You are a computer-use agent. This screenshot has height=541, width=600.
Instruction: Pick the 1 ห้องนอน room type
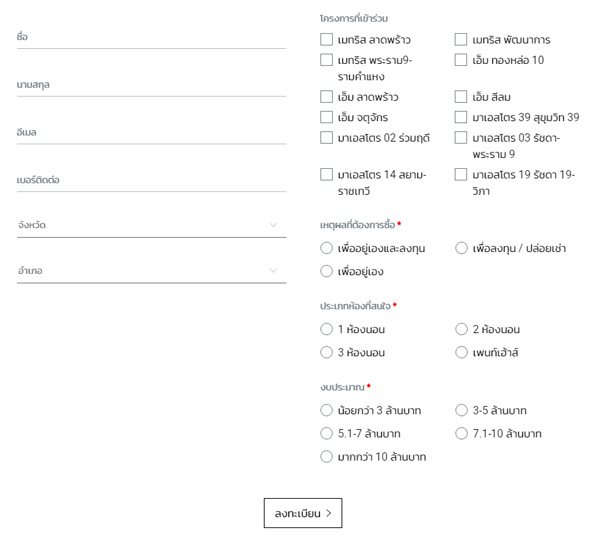(326, 329)
